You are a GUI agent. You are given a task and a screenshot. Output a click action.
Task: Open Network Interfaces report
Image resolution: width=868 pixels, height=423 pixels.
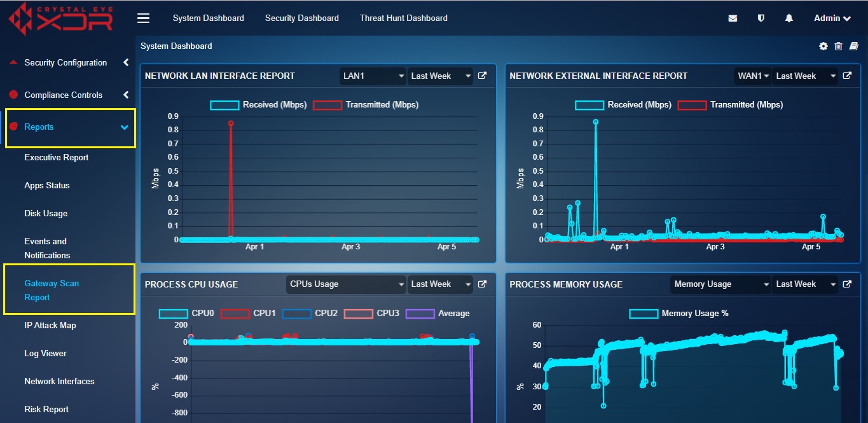point(59,382)
